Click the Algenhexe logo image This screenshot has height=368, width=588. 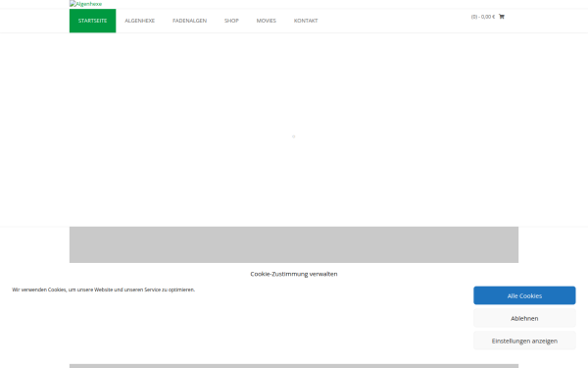click(x=85, y=4)
